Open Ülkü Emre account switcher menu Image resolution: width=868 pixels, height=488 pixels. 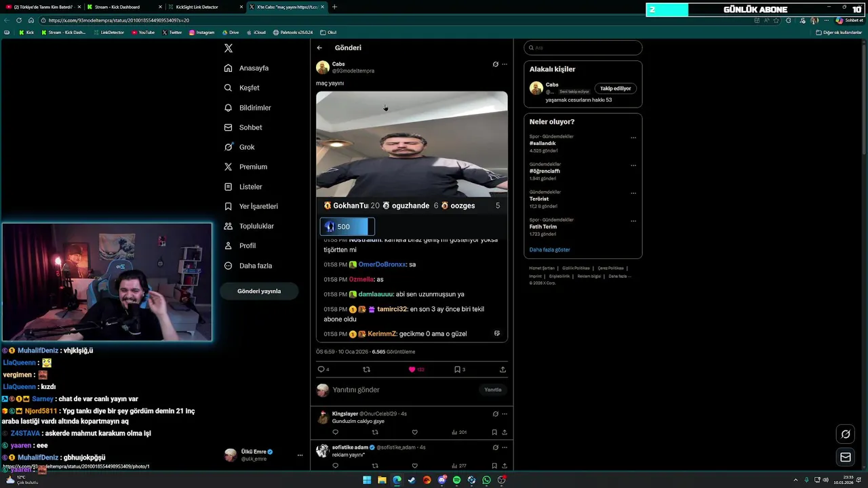coord(264,455)
